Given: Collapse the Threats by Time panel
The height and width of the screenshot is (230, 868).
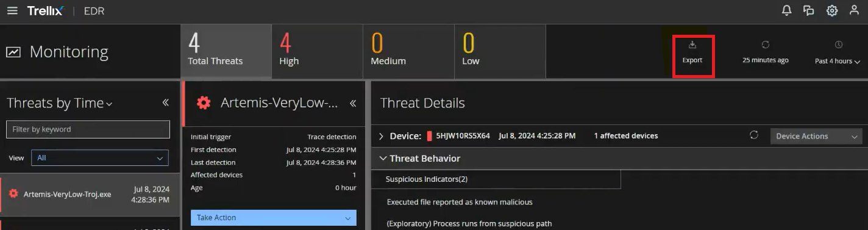Looking at the screenshot, I should point(165,102).
